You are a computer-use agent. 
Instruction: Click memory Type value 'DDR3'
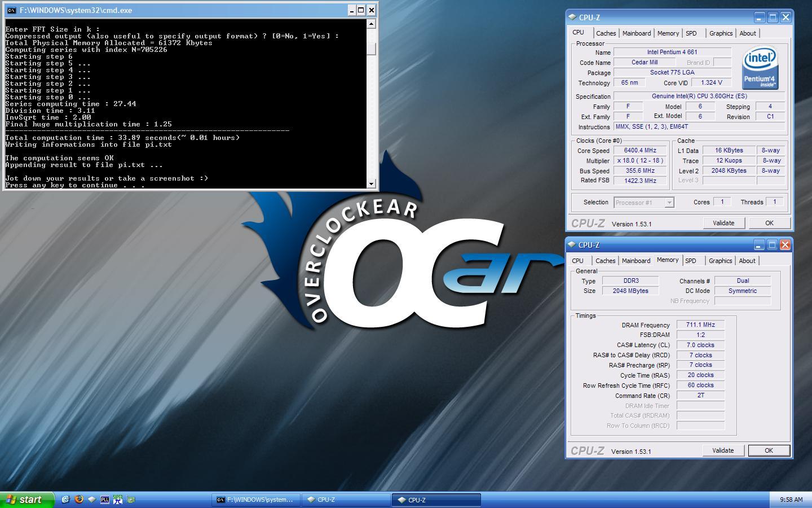point(631,281)
